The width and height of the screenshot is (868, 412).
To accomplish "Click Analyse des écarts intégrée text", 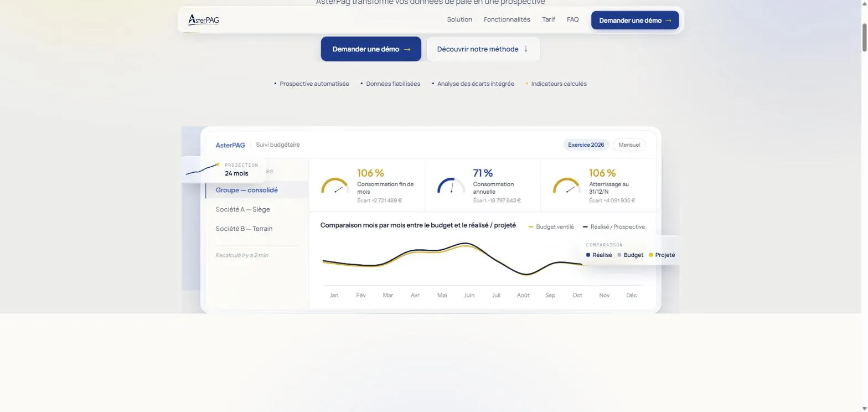I will 476,84.
